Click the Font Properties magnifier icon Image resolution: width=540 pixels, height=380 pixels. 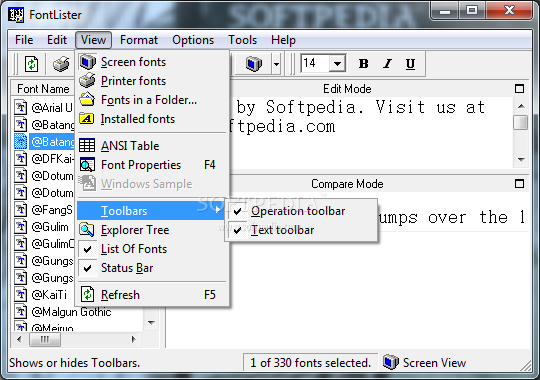(x=87, y=165)
